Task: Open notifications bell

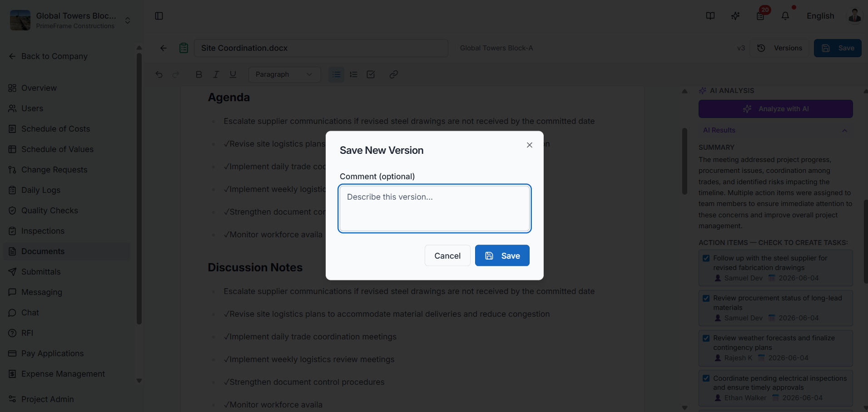Action: pyautogui.click(x=785, y=16)
